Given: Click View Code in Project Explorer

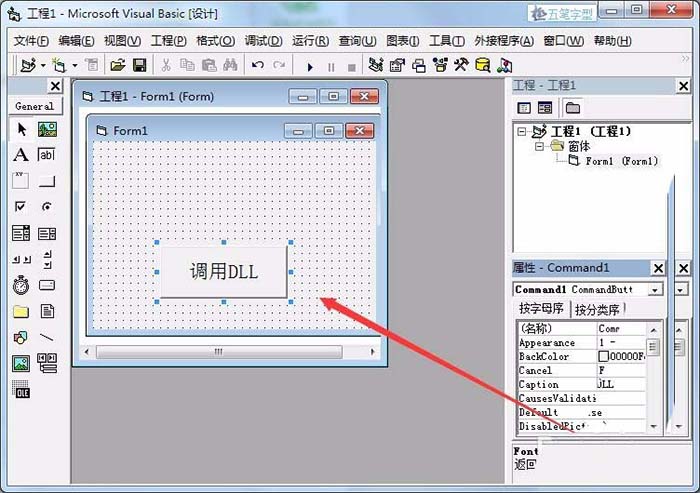Looking at the screenshot, I should (x=524, y=108).
